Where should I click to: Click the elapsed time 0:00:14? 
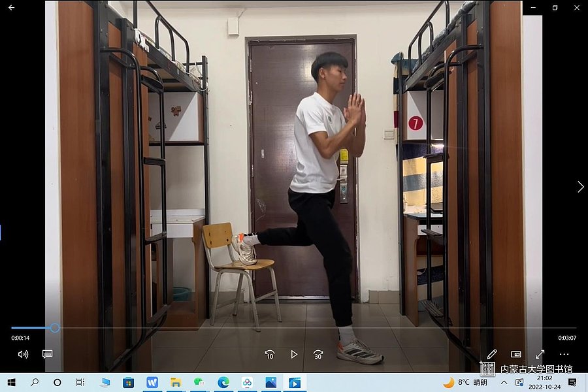(20, 338)
